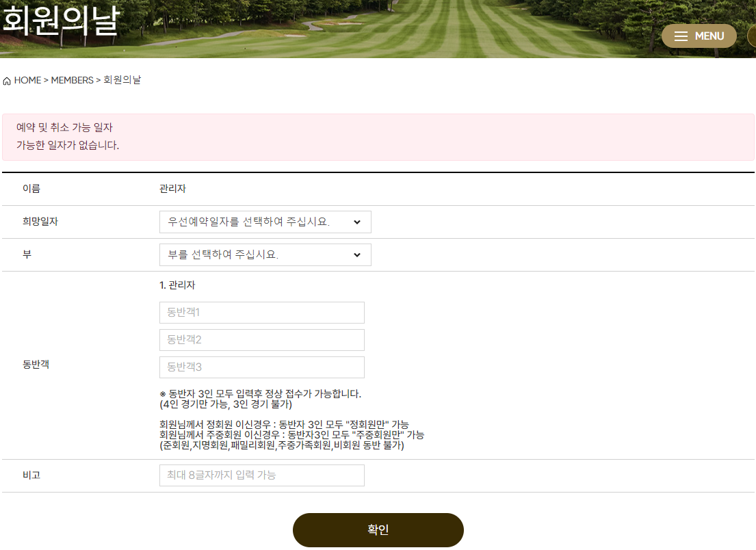Click the home icon in the breadcrumb

[7, 81]
